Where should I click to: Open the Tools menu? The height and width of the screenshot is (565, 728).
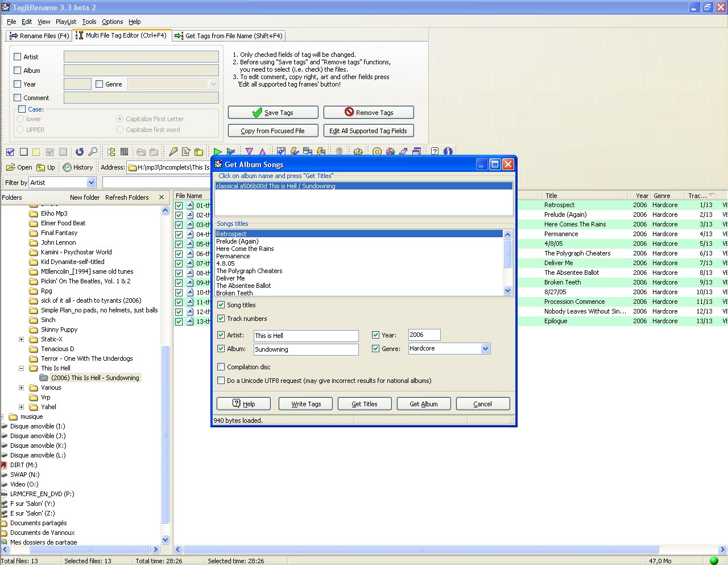(89, 22)
